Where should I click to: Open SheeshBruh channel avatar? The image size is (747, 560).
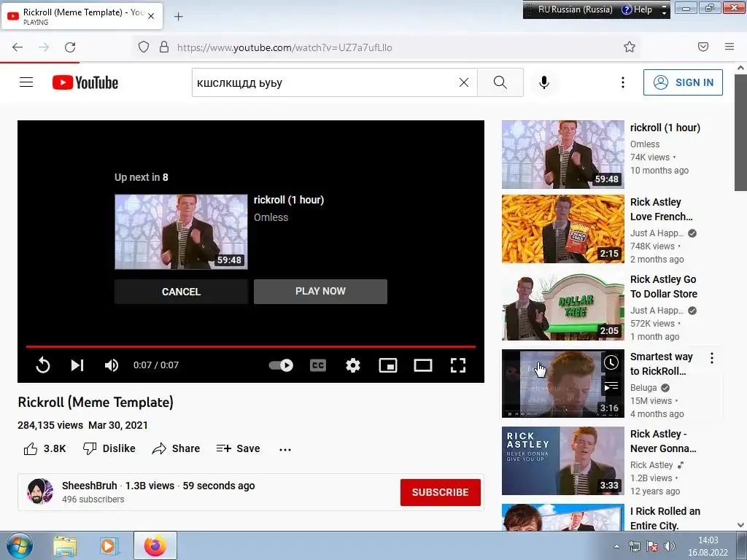point(40,491)
